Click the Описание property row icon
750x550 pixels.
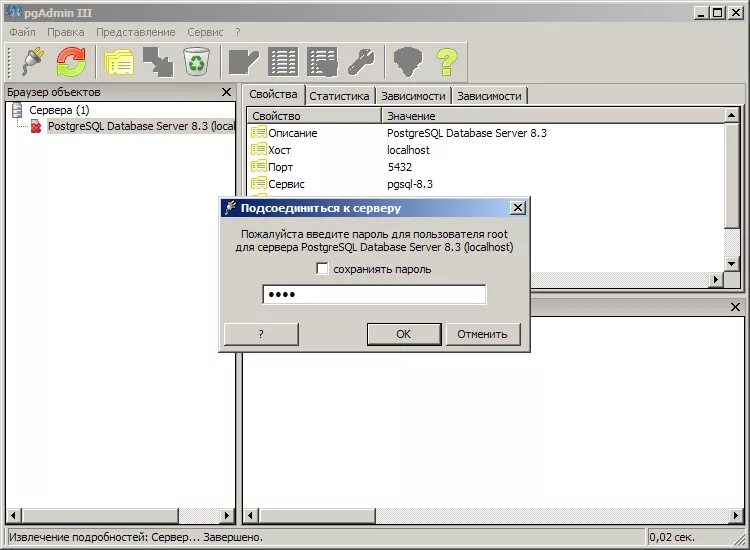pos(259,132)
